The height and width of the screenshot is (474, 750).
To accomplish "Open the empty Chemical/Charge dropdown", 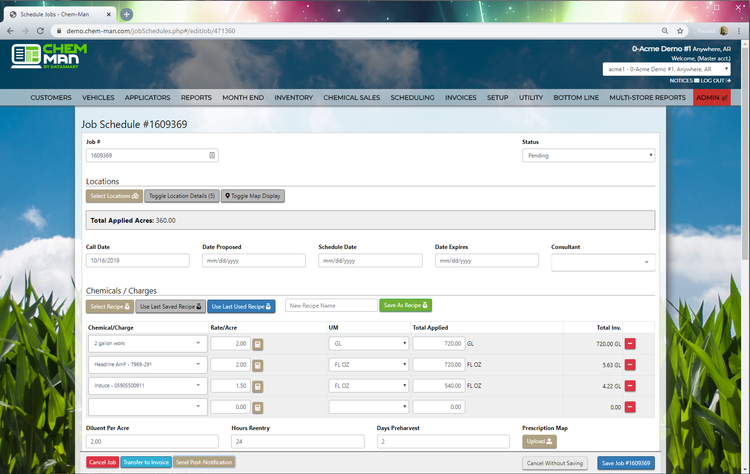I will click(x=148, y=407).
